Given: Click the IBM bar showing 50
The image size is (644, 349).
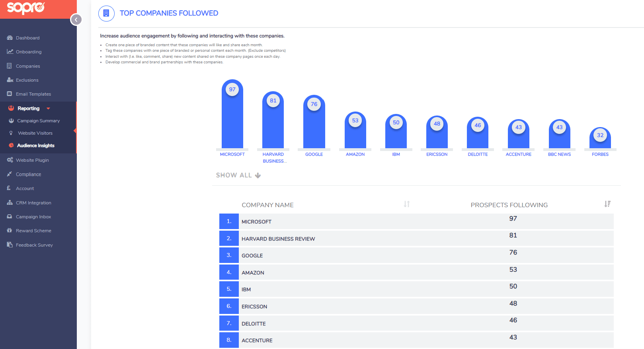Looking at the screenshot, I should click(x=396, y=131).
